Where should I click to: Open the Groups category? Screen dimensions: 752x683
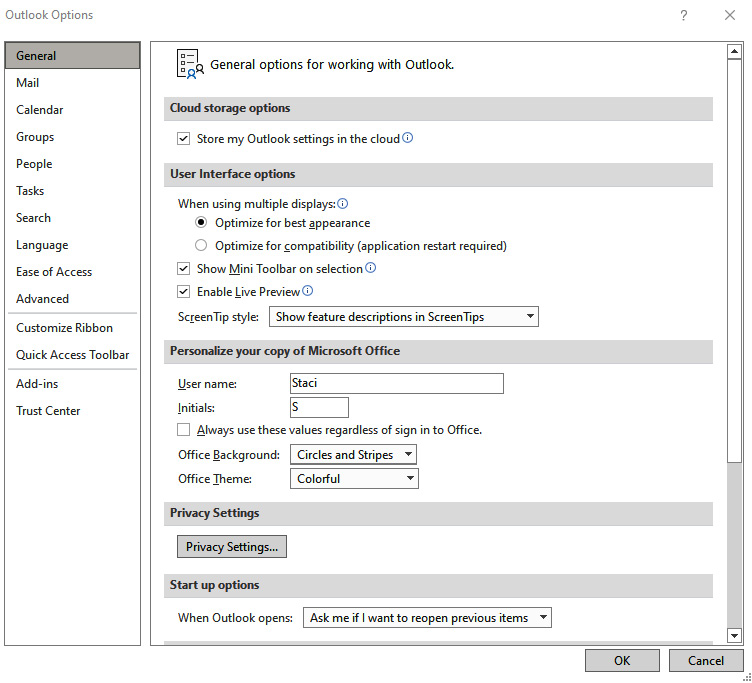(x=72, y=137)
